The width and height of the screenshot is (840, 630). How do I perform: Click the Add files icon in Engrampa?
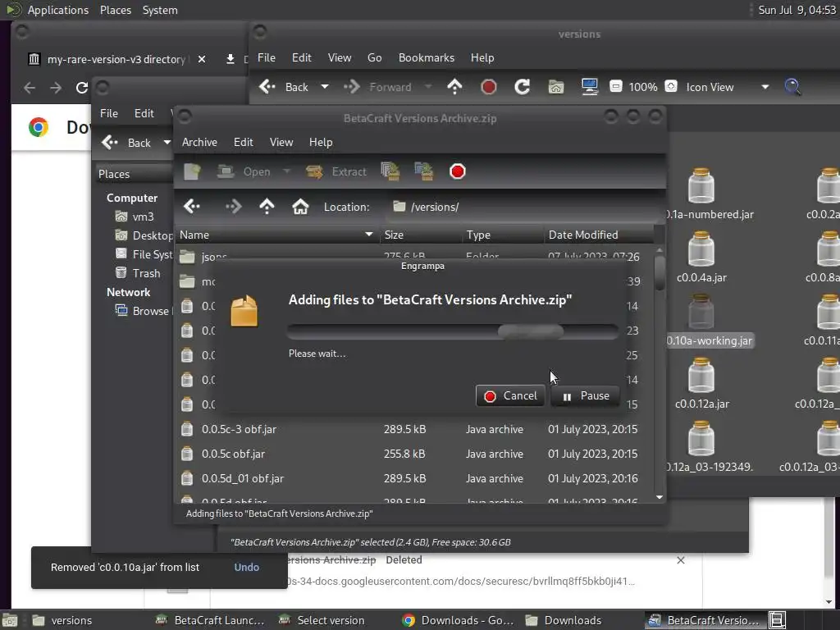[390, 171]
